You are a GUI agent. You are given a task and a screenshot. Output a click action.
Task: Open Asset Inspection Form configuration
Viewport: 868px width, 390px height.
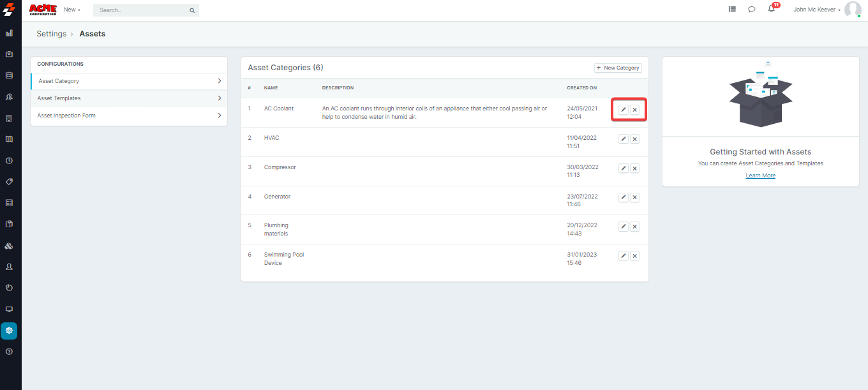tap(129, 116)
